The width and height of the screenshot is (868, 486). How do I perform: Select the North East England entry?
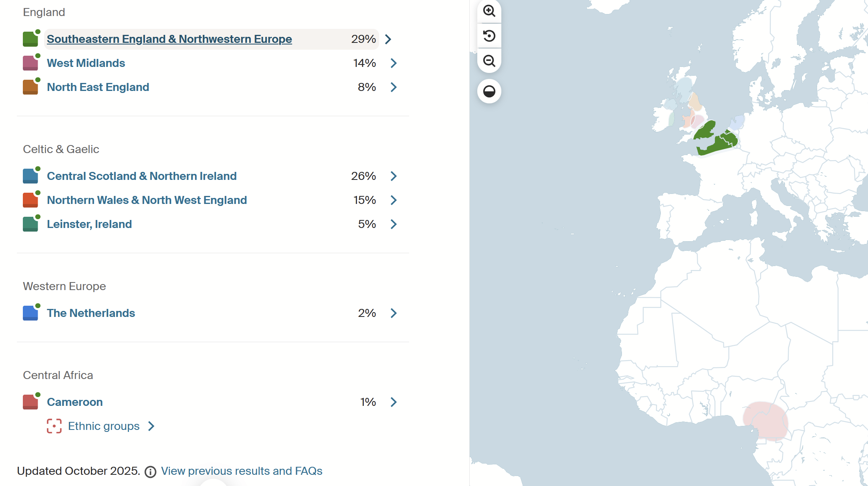(98, 87)
